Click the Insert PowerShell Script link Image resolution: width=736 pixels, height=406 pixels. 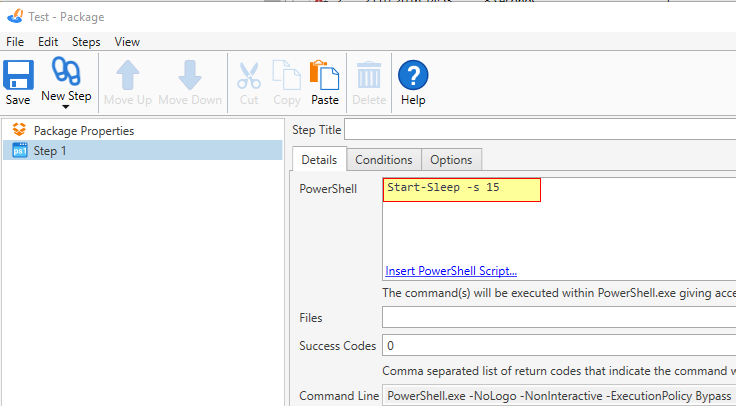(451, 271)
